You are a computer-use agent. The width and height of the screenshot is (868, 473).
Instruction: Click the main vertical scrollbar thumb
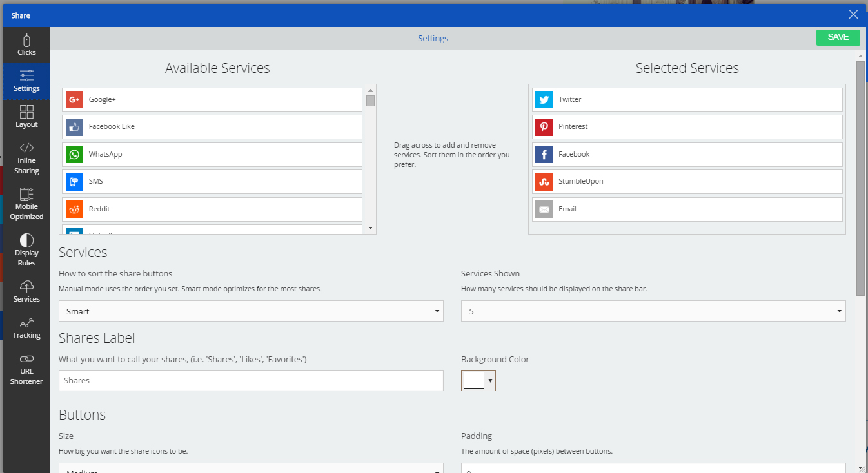click(x=860, y=179)
